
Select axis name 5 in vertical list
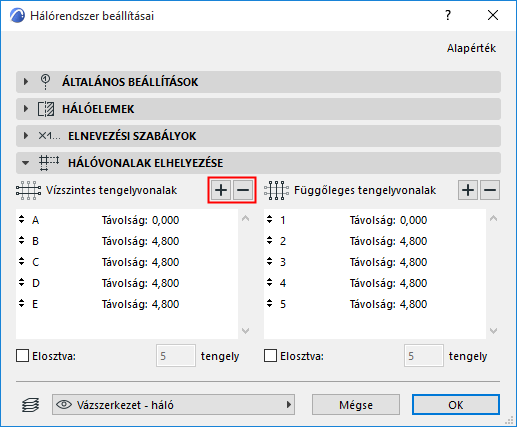(283, 304)
